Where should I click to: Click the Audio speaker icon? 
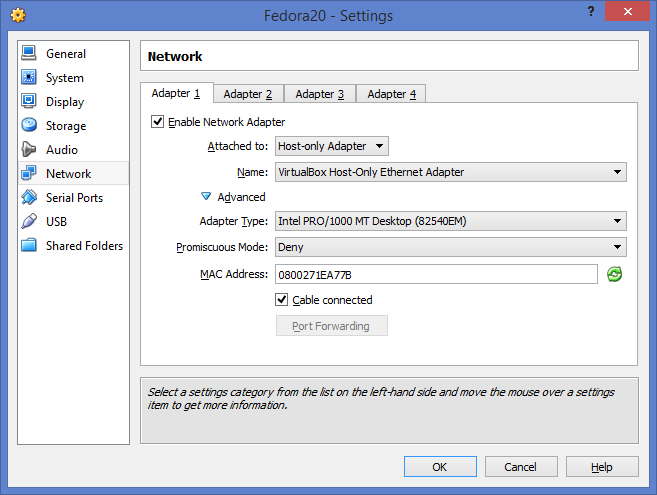click(x=29, y=149)
